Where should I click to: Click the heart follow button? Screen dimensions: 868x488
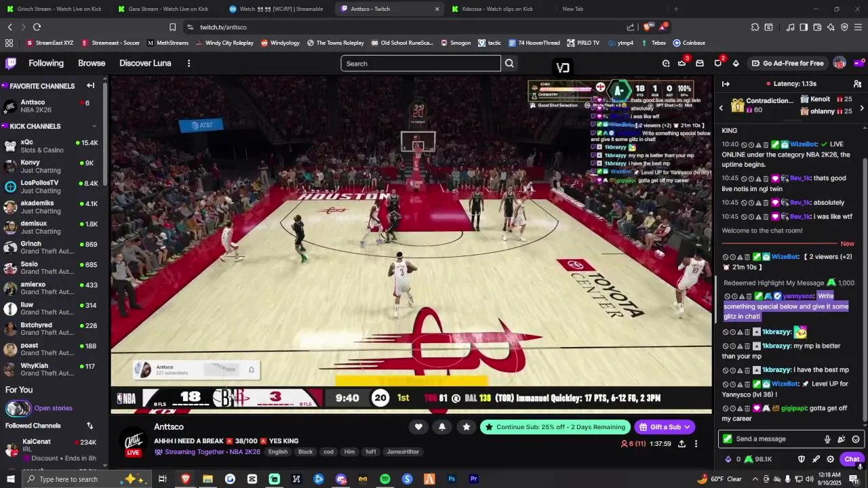tap(418, 426)
